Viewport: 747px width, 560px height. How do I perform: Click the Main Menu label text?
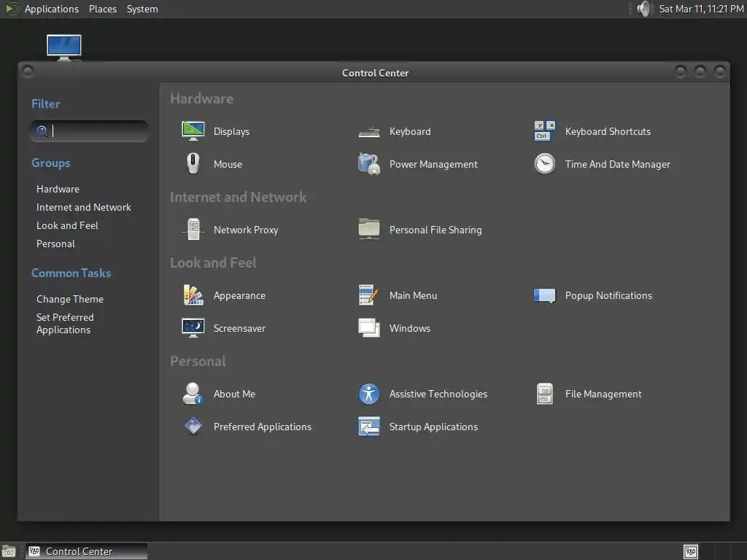pos(413,296)
